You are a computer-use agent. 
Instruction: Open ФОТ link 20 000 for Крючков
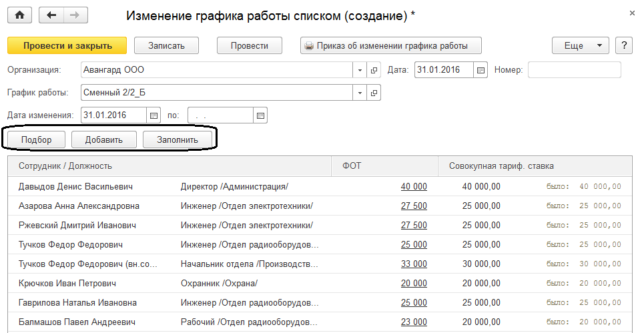(414, 283)
